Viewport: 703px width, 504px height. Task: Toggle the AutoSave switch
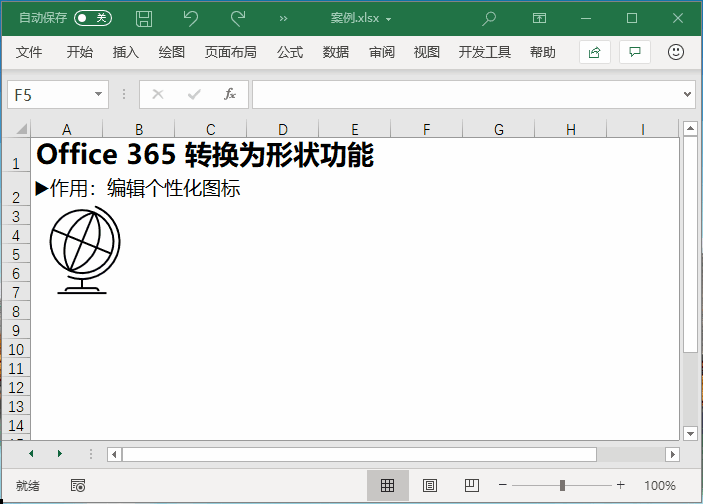pos(93,18)
